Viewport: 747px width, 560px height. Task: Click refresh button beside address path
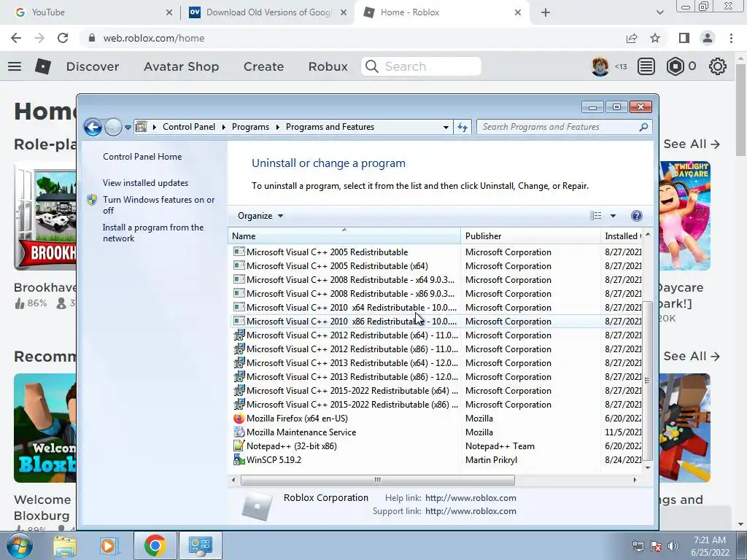point(462,127)
